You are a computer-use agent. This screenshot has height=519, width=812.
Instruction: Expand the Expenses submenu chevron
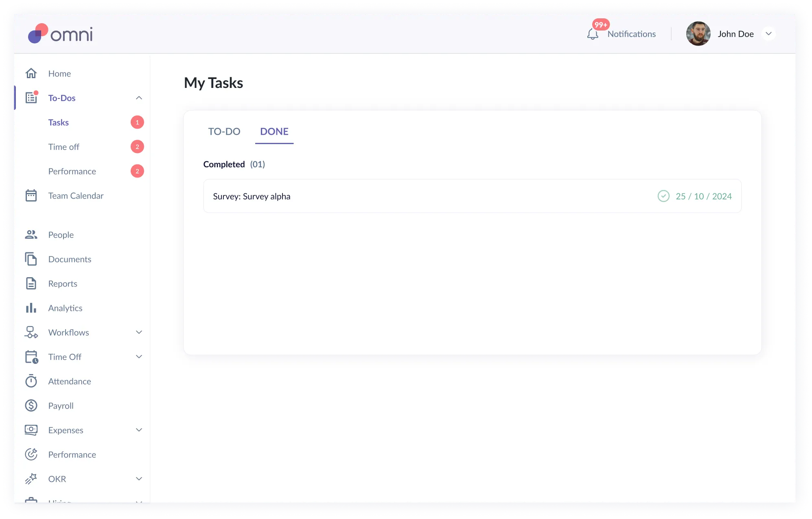[139, 430]
